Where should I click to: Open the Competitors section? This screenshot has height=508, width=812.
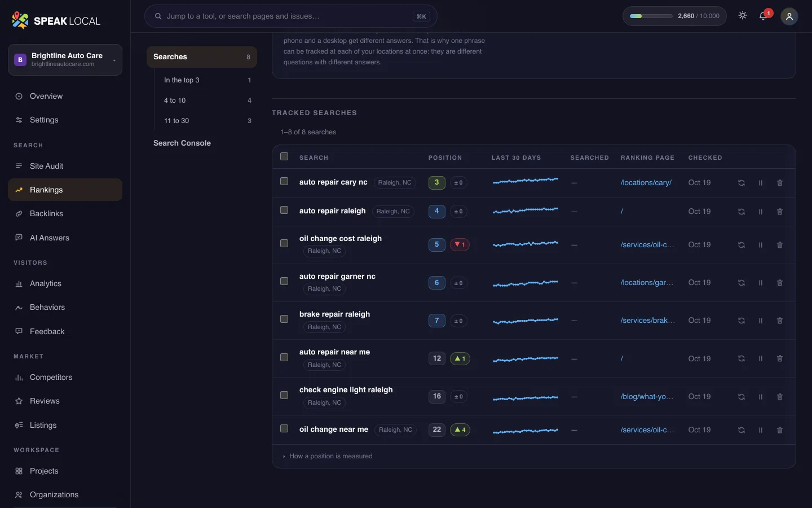pos(65,377)
